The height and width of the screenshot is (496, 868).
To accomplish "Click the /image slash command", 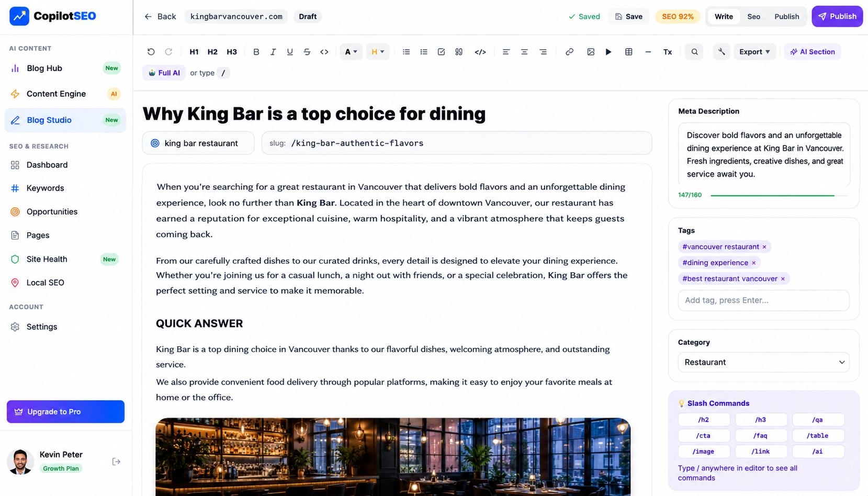I will click(704, 452).
